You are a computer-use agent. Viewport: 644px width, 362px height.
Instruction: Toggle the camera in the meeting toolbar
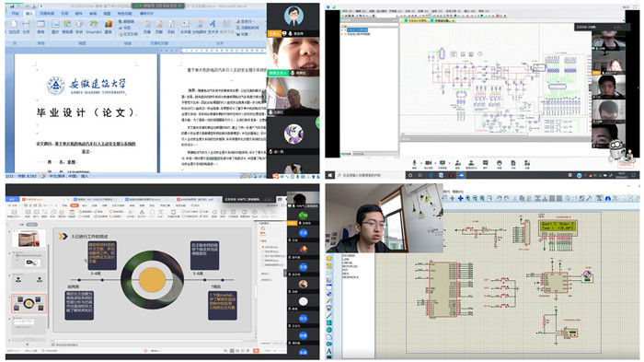click(429, 164)
